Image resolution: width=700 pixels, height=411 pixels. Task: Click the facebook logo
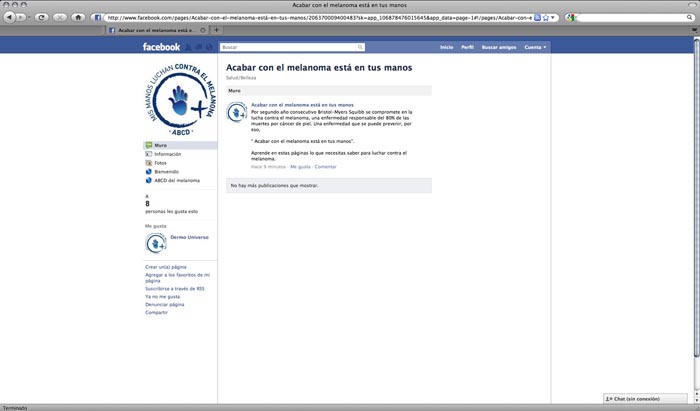coord(161,47)
